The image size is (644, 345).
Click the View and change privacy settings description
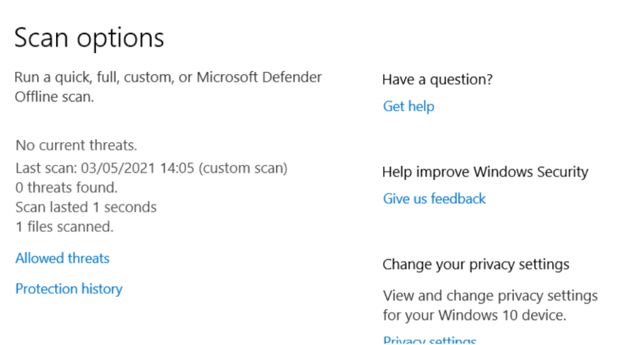[x=491, y=305]
